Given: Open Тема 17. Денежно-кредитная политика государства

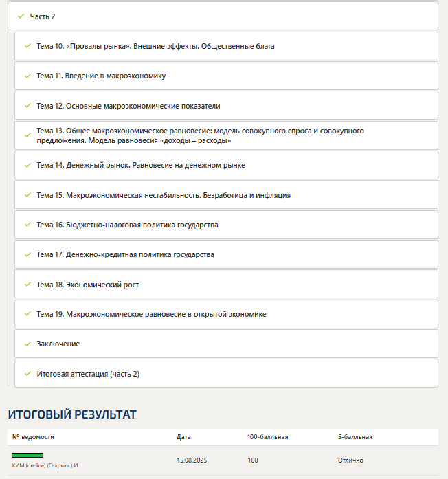Looking at the screenshot, I should click(125, 254).
